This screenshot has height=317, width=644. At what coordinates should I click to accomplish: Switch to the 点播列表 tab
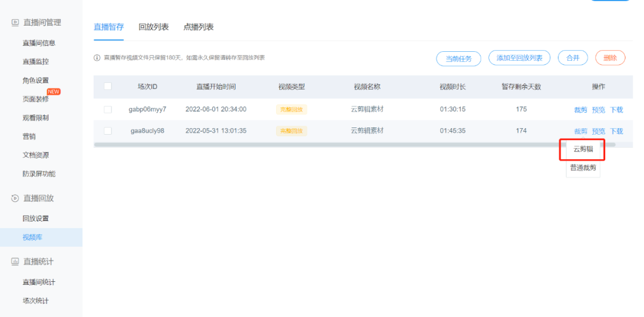[x=199, y=27]
